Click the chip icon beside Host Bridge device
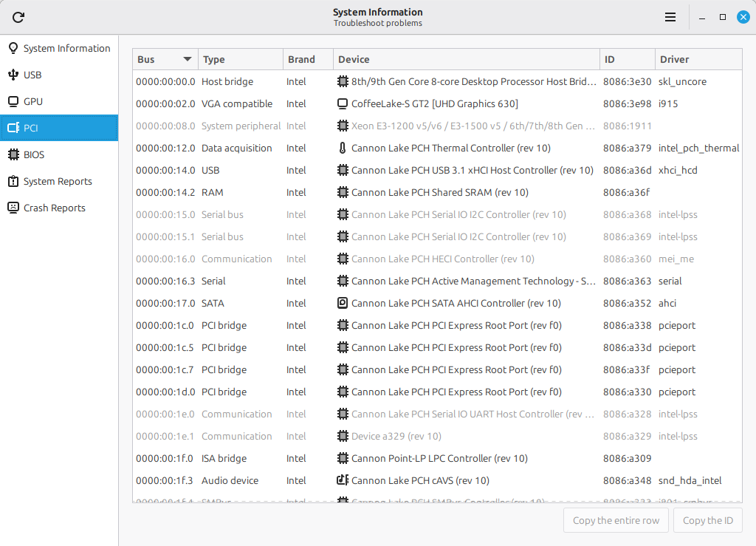Image resolution: width=756 pixels, height=546 pixels. point(343,82)
